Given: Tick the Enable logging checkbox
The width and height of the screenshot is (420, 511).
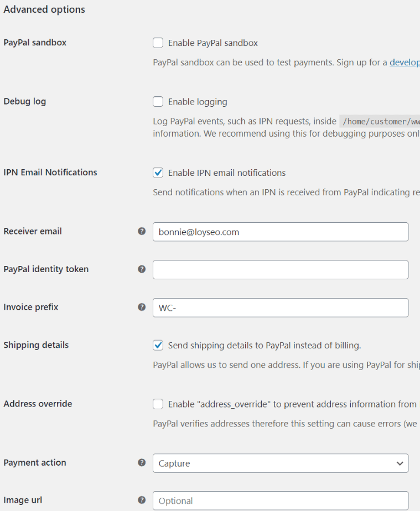Looking at the screenshot, I should [158, 102].
